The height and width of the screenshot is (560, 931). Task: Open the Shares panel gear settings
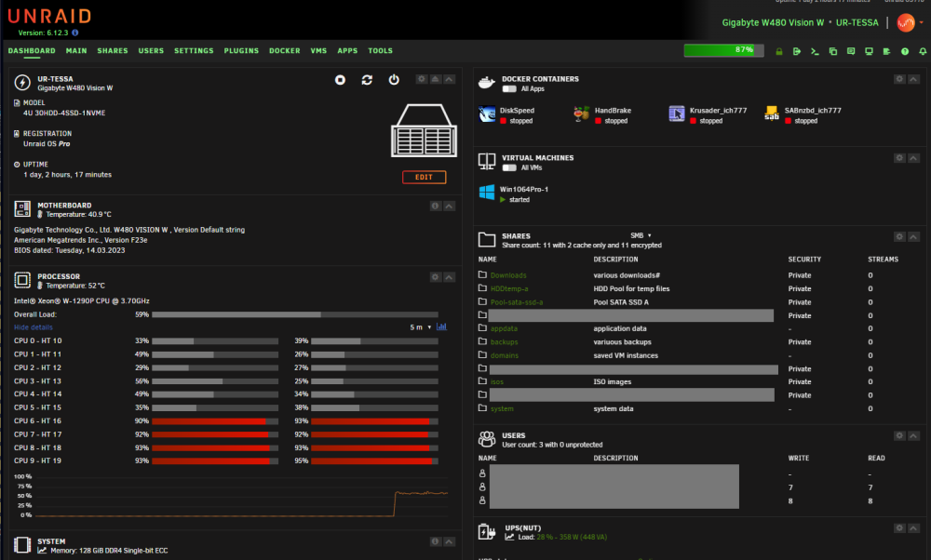click(899, 236)
